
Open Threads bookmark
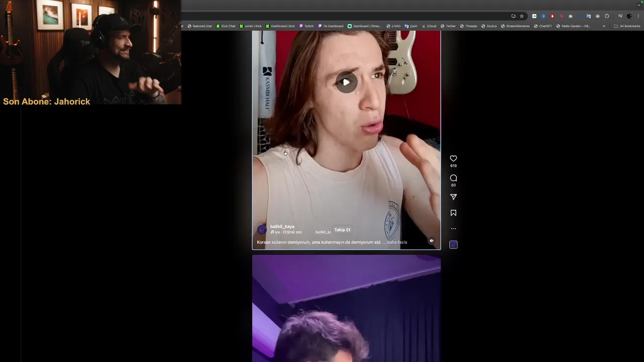click(x=468, y=26)
